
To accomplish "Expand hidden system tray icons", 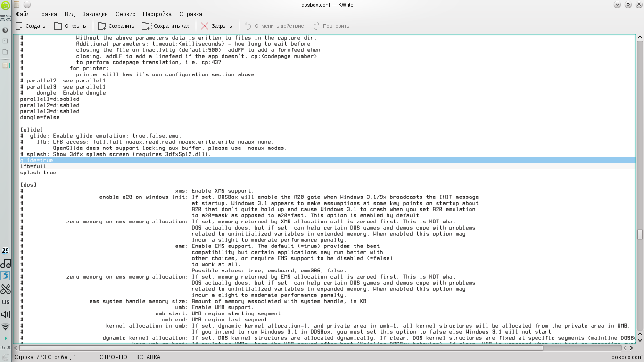I will pos(6,338).
